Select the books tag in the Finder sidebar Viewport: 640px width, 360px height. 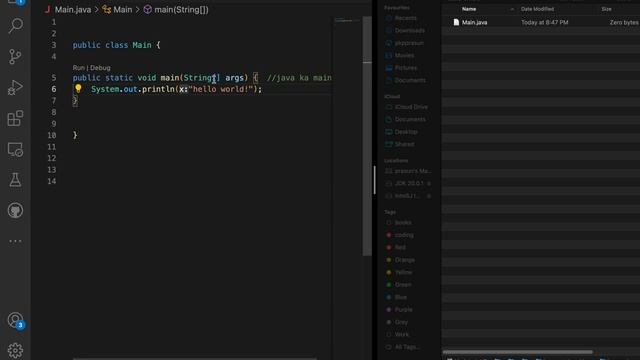[403, 223]
